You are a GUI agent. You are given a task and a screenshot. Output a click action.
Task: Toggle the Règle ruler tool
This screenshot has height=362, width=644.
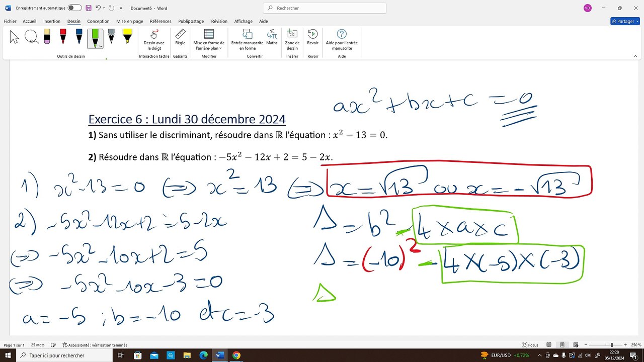180,37
